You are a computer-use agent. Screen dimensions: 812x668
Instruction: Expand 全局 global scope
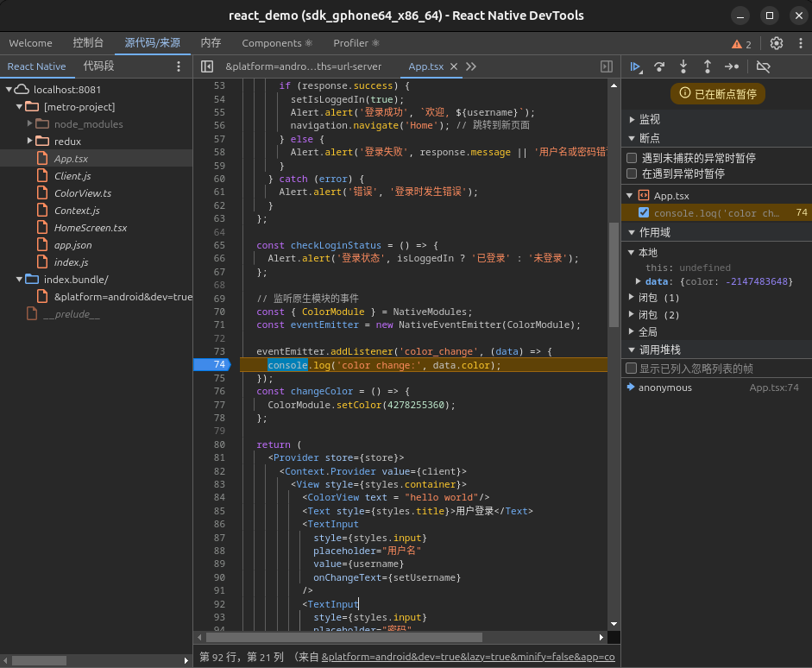(x=632, y=331)
